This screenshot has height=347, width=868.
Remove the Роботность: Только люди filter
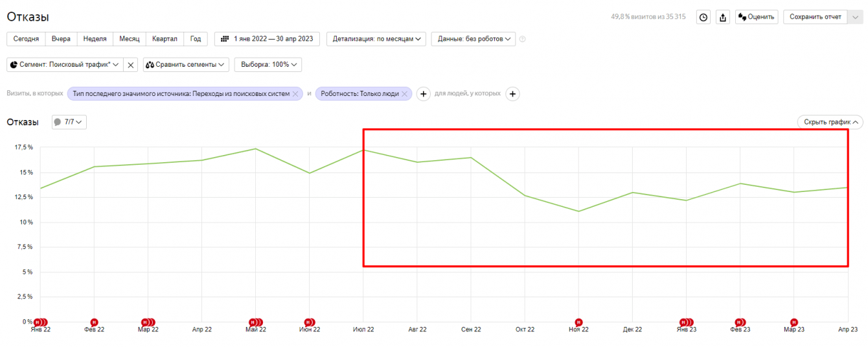(x=405, y=94)
